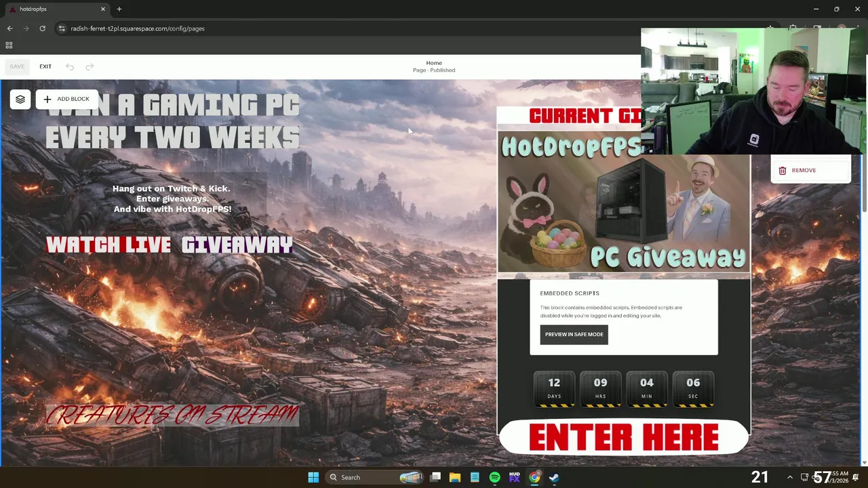Open File Explorer from taskbar
The image size is (868, 488).
(x=455, y=477)
